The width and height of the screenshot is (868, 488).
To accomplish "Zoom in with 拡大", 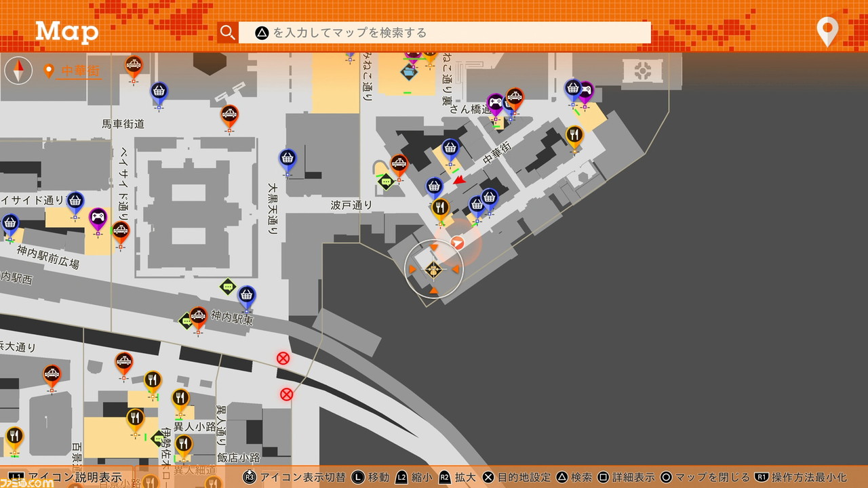I will [x=458, y=477].
